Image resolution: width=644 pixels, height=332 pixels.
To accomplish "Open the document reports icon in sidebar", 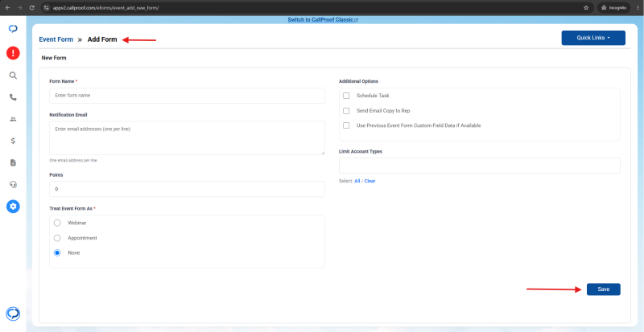I will 13,163.
